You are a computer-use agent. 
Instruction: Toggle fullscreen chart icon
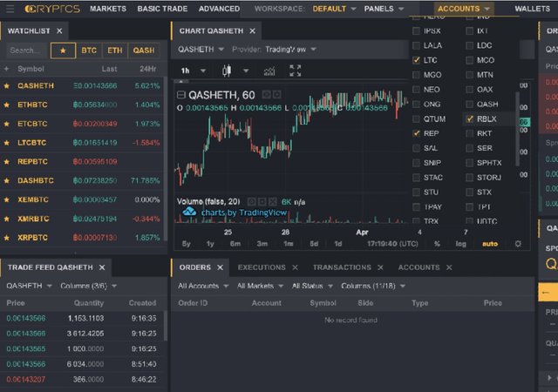click(x=295, y=71)
